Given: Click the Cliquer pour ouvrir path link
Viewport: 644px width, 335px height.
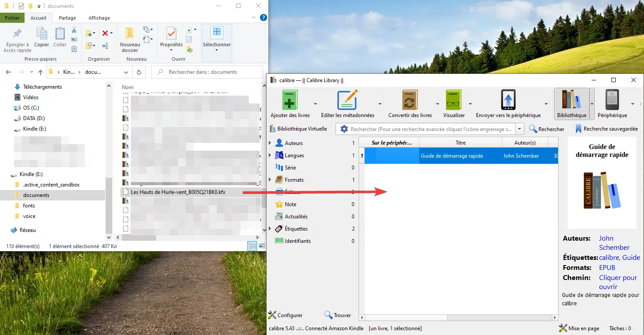Looking at the screenshot, I should (618, 282).
